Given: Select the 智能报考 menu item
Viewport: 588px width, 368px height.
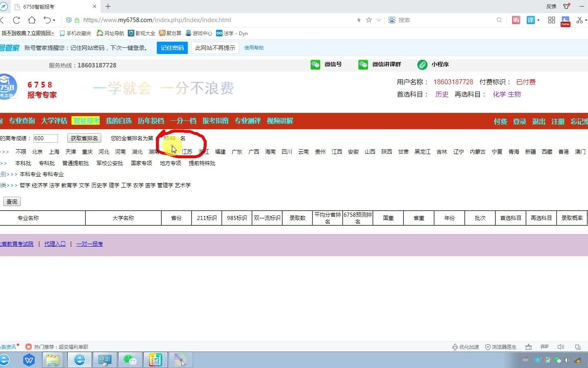Looking at the screenshot, I should coord(86,121).
